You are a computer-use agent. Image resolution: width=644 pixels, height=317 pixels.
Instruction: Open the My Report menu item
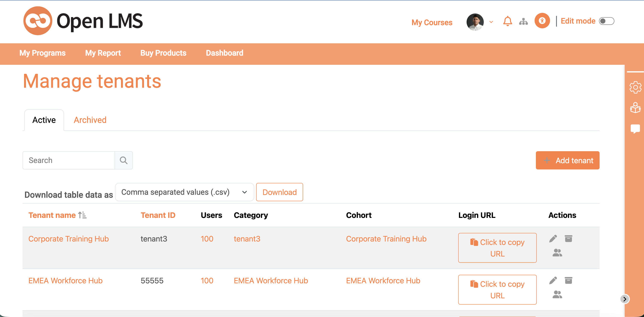coord(103,53)
